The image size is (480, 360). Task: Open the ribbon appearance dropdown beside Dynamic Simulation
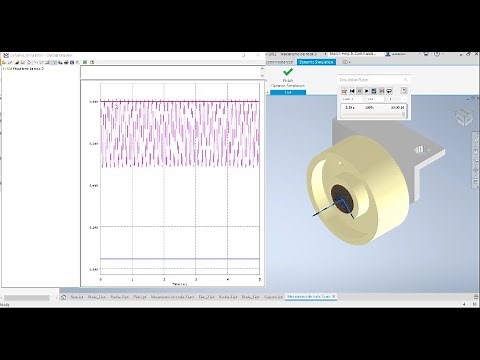click(x=347, y=62)
